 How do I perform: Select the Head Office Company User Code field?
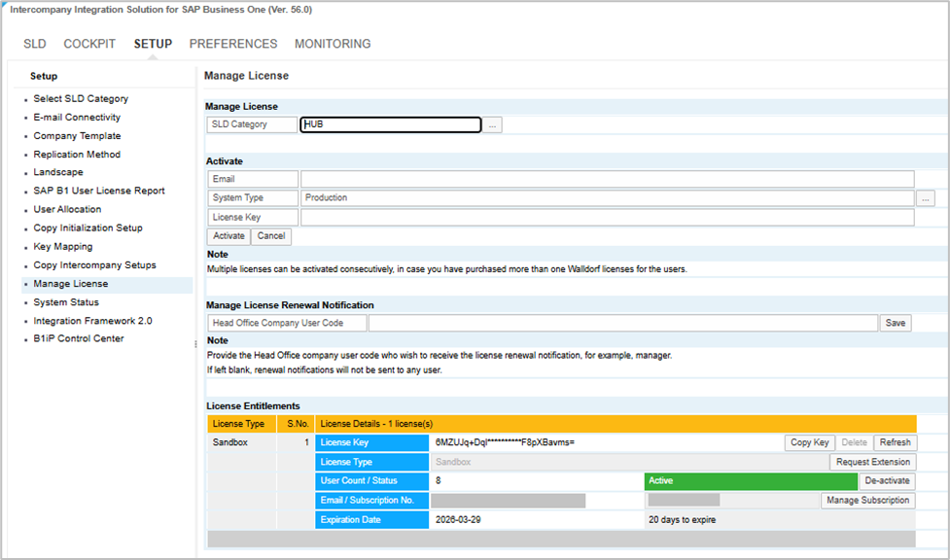point(622,323)
